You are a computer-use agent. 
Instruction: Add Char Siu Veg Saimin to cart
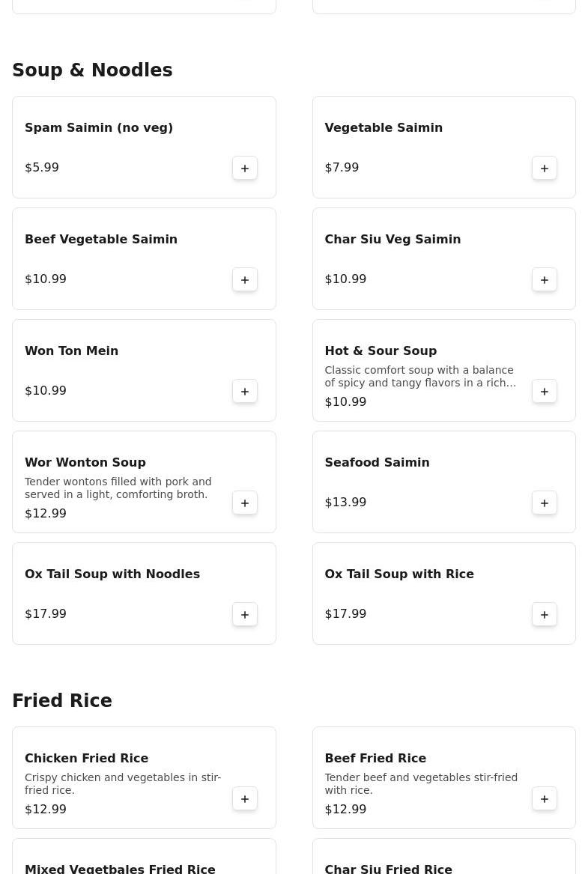545,280
